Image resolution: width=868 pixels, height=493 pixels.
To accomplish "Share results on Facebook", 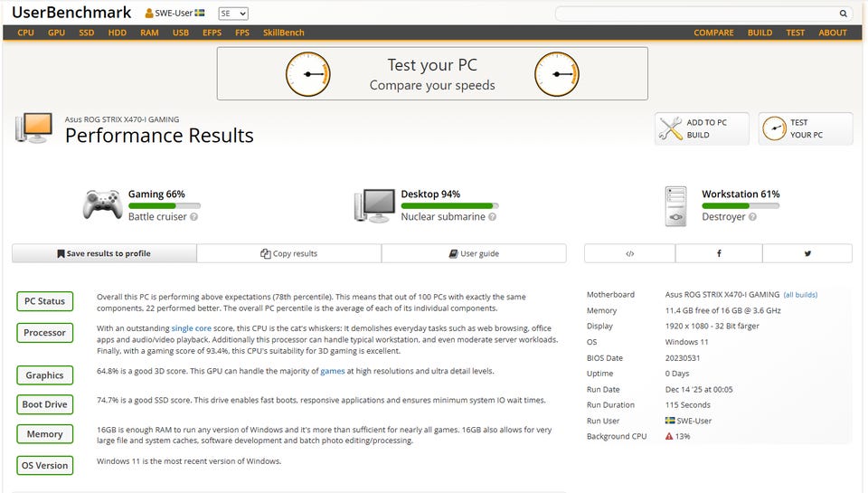I will (719, 253).
